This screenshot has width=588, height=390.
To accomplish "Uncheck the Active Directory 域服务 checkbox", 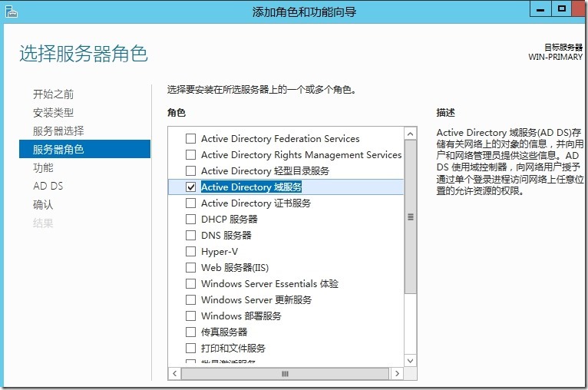I will 191,187.
